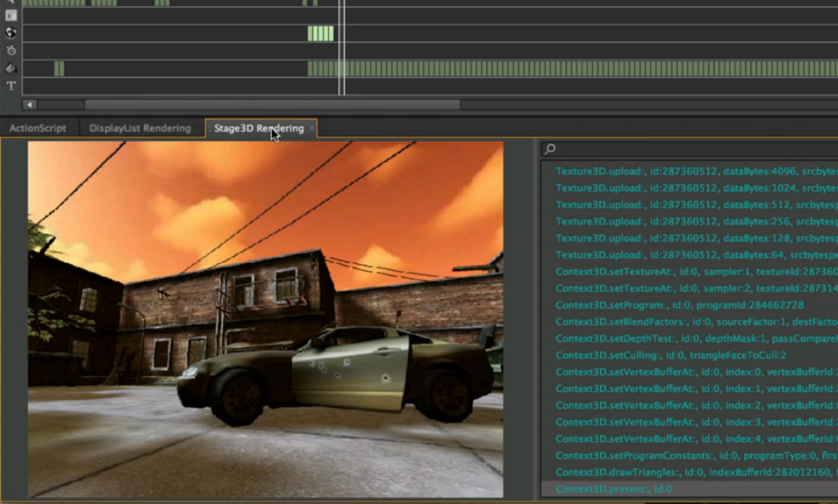The width and height of the screenshot is (838, 504).
Task: Click the keyboard-event track icon in the timeline
Action: coord(11,16)
